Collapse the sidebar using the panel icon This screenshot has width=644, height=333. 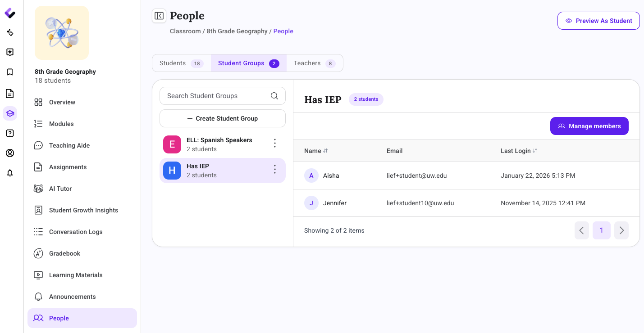[x=159, y=16]
